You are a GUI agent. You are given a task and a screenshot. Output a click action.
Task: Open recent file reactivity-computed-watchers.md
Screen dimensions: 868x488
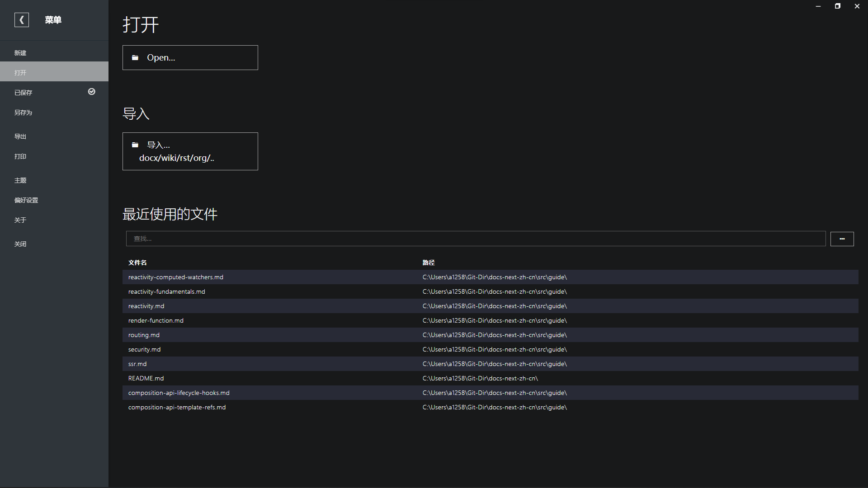[175, 277]
